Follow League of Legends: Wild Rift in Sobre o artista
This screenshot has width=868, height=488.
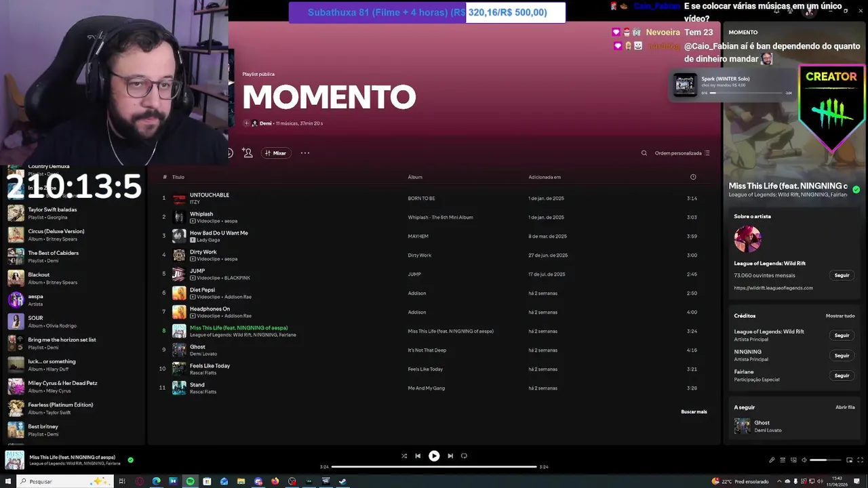coord(842,276)
